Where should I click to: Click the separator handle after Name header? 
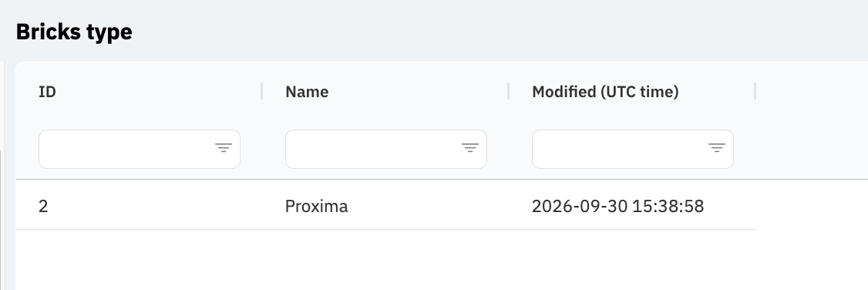click(x=508, y=91)
